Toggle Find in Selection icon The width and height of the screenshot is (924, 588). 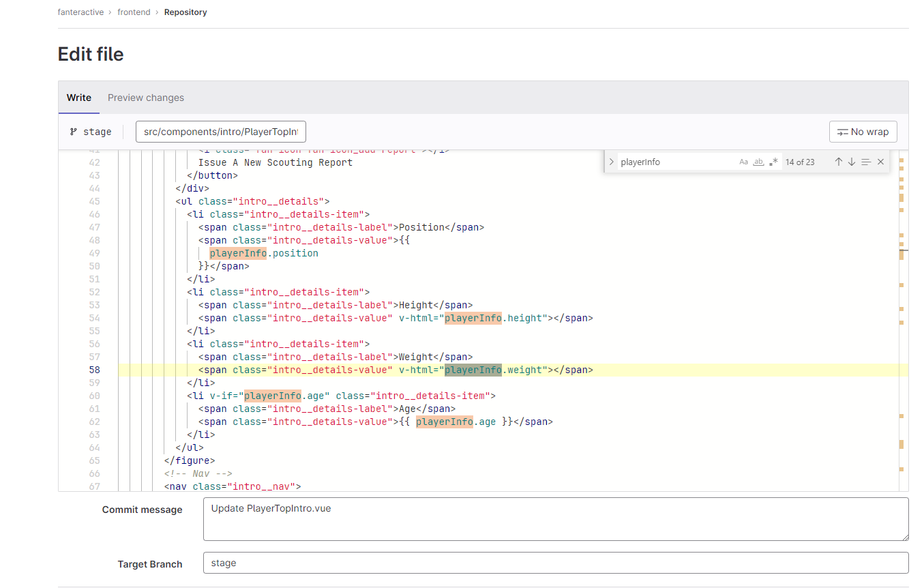866,162
